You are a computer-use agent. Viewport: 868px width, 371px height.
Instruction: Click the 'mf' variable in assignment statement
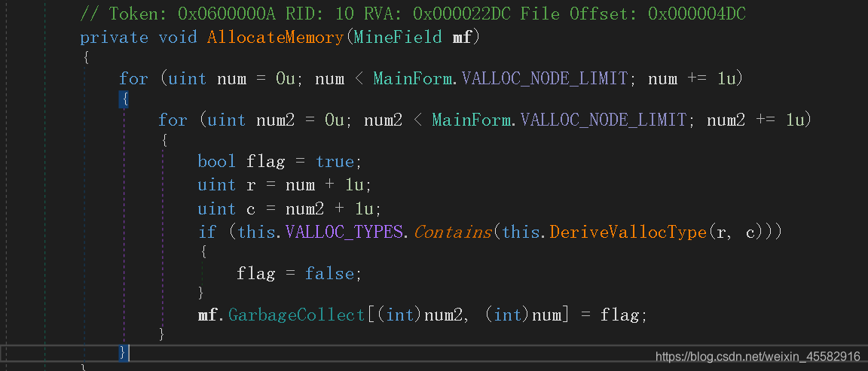pyautogui.click(x=208, y=315)
